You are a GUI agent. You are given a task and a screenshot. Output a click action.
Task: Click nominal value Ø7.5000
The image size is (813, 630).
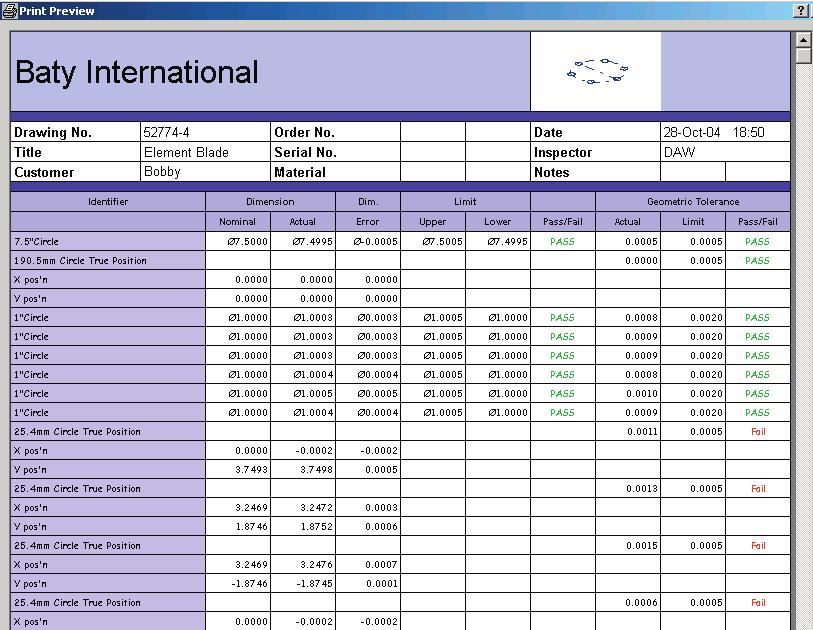pyautogui.click(x=248, y=242)
